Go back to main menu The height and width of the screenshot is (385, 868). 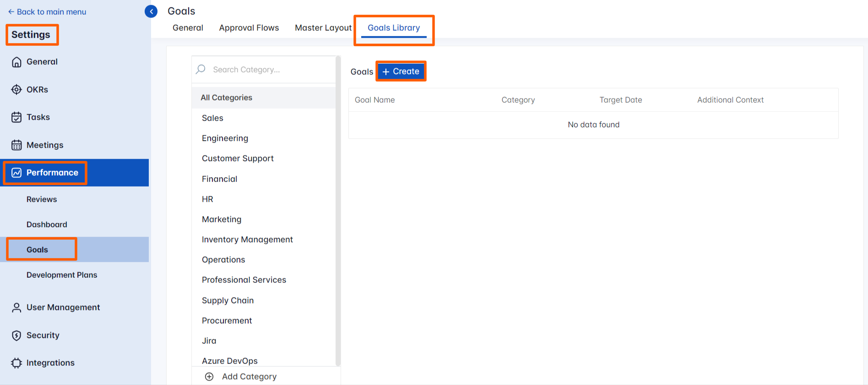coord(47,12)
